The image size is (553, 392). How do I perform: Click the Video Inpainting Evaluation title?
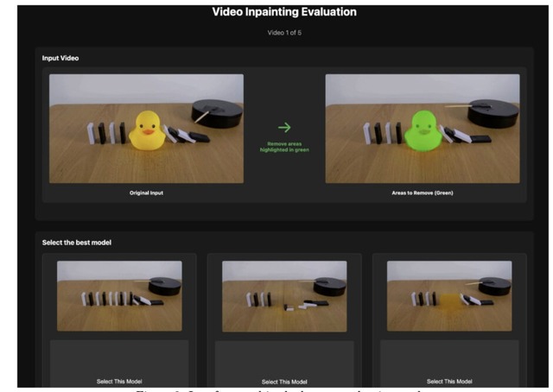(x=284, y=12)
